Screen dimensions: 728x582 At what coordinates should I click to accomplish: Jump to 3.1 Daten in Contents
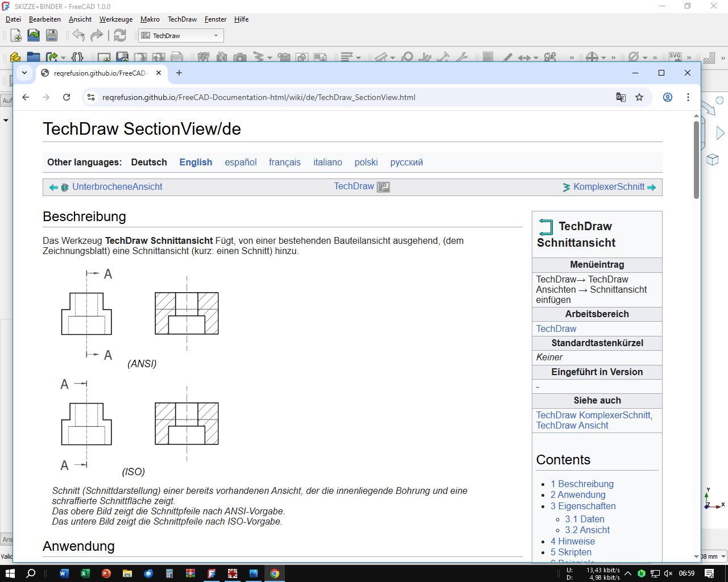585,519
